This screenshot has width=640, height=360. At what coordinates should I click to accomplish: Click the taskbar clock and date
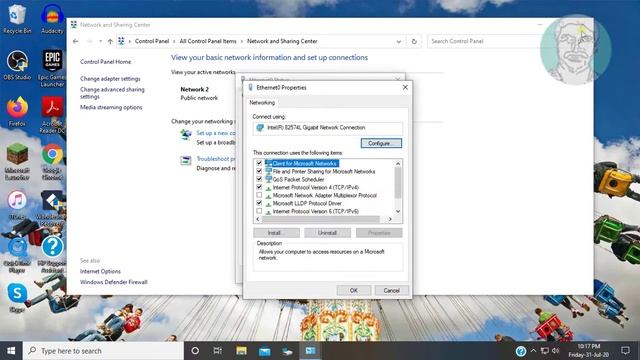click(x=589, y=351)
